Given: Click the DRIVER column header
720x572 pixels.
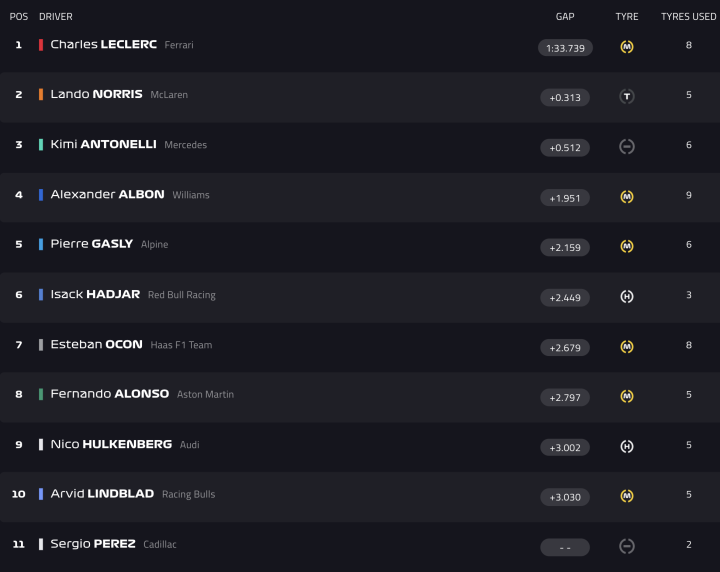Looking at the screenshot, I should 56,17.
